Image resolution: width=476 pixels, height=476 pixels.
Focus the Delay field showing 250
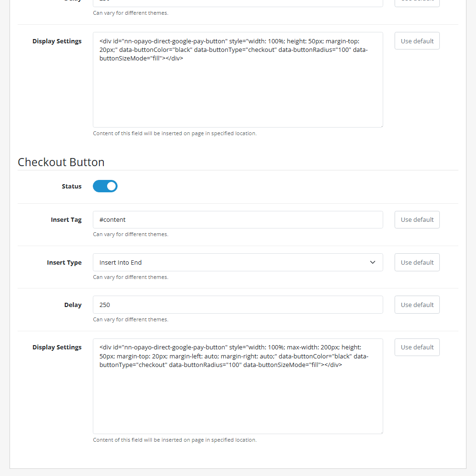click(x=238, y=305)
